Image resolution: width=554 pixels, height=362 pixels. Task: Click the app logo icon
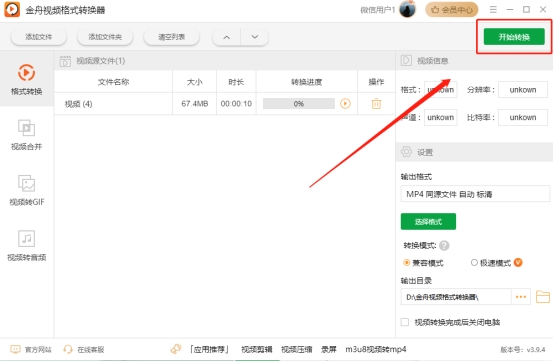(x=12, y=10)
